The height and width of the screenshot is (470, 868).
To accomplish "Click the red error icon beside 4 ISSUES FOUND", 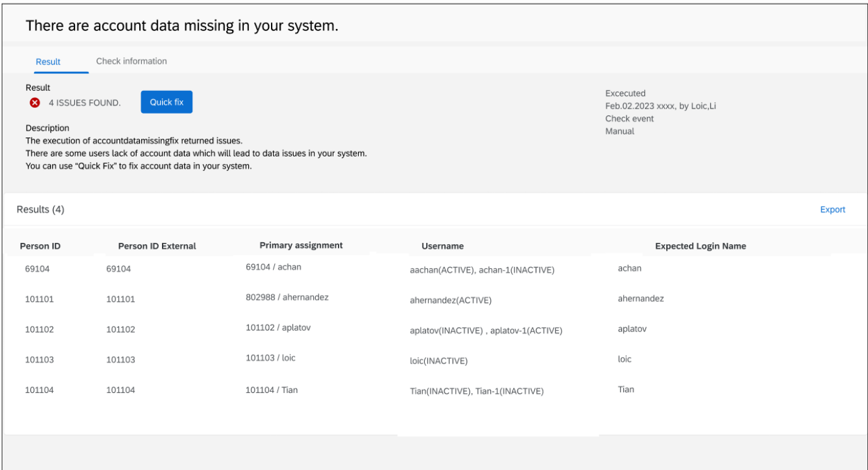I will 34,103.
